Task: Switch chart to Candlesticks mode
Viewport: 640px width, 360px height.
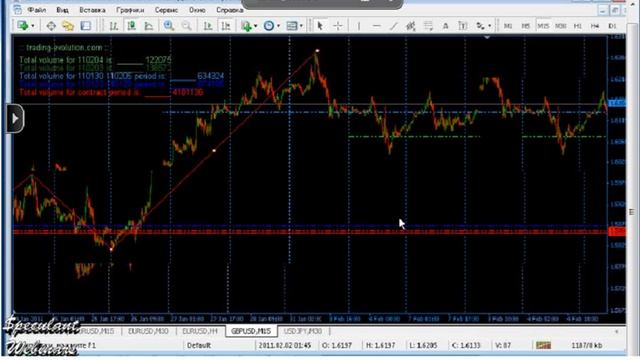Action: point(131,26)
